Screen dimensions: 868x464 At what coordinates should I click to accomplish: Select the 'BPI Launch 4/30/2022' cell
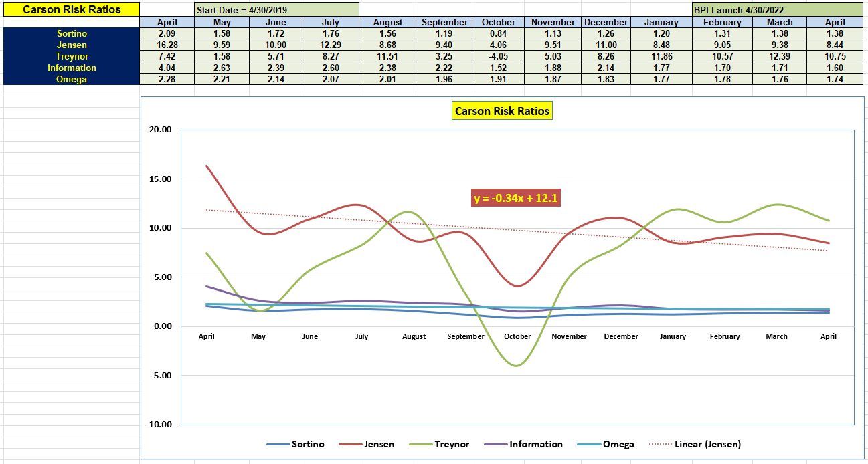click(777, 10)
